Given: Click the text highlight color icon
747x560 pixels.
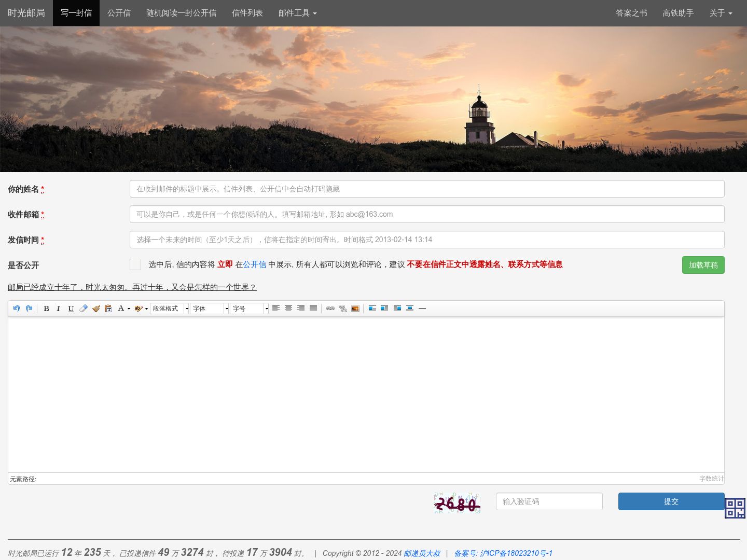Looking at the screenshot, I should 138,309.
